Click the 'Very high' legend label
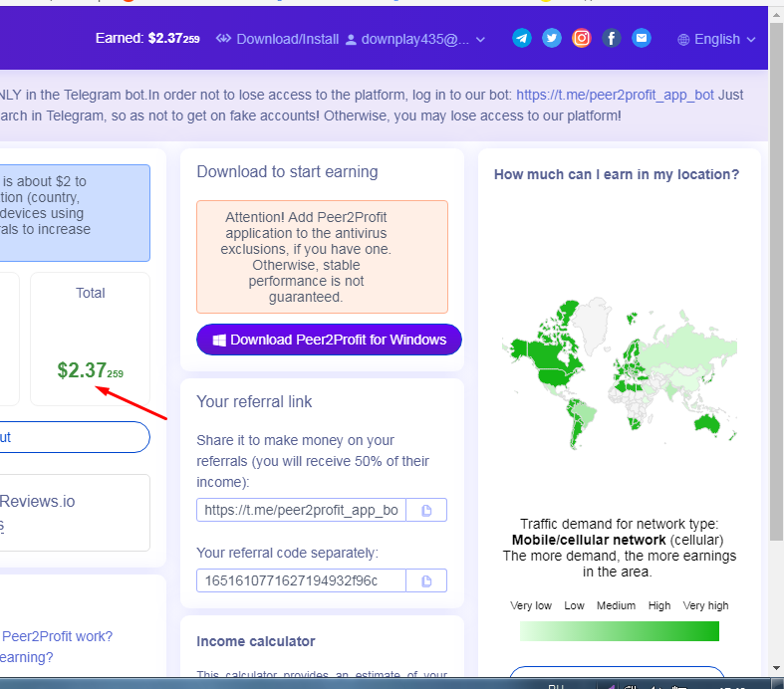 point(705,605)
